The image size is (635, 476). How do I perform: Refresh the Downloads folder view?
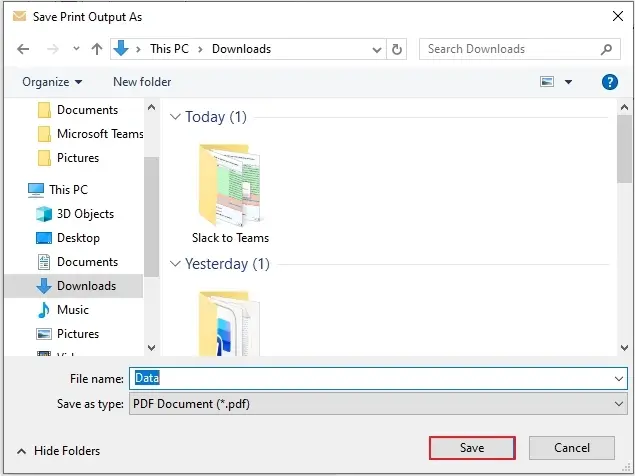click(397, 49)
